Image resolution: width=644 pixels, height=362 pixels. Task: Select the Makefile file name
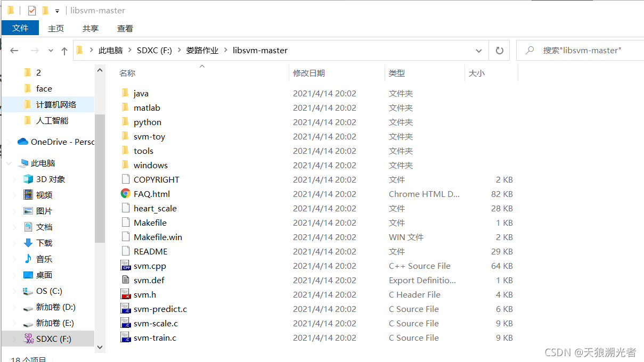(150, 223)
